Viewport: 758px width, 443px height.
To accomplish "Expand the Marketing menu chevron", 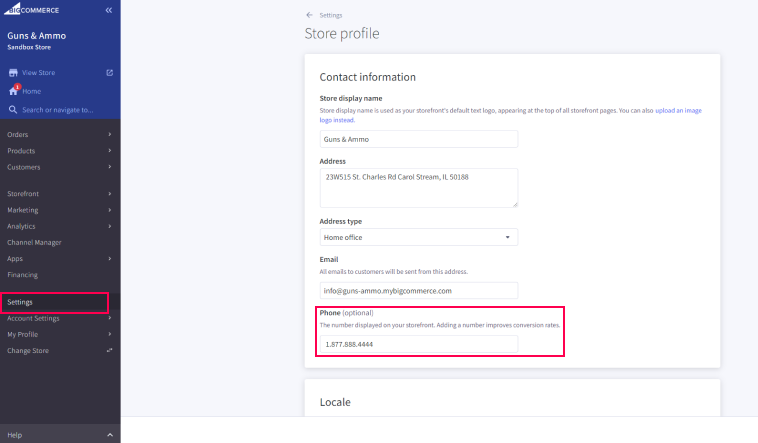I will click(110, 210).
